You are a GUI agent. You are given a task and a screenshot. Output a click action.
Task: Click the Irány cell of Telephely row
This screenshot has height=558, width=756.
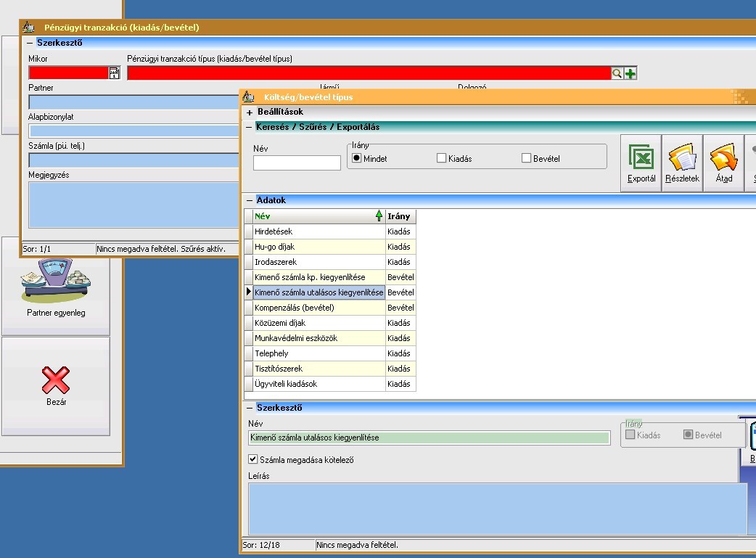tap(400, 353)
